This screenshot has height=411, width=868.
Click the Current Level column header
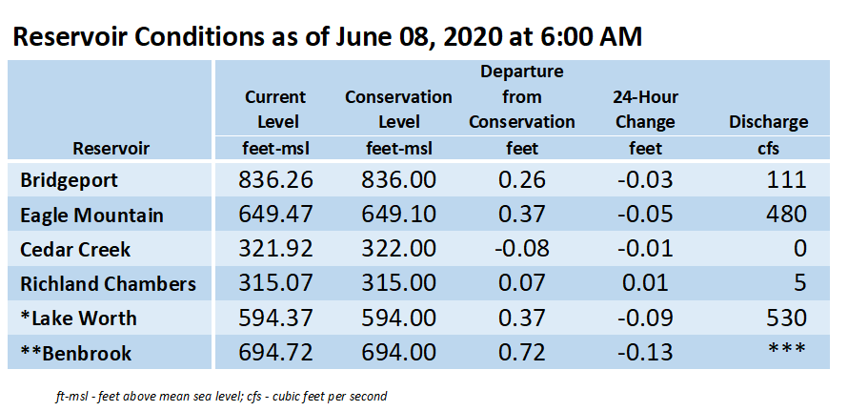275,109
